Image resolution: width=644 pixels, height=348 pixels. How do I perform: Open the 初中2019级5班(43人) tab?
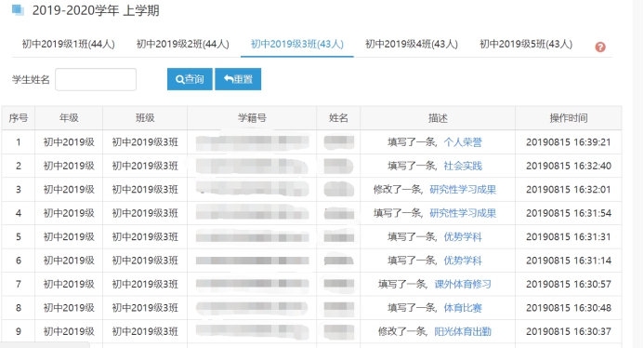(x=526, y=44)
